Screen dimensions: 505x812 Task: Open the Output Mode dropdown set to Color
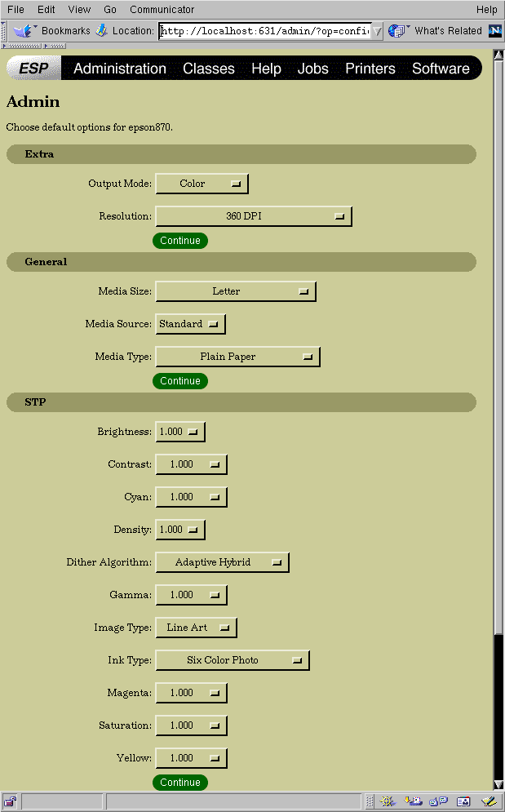pyautogui.click(x=202, y=184)
